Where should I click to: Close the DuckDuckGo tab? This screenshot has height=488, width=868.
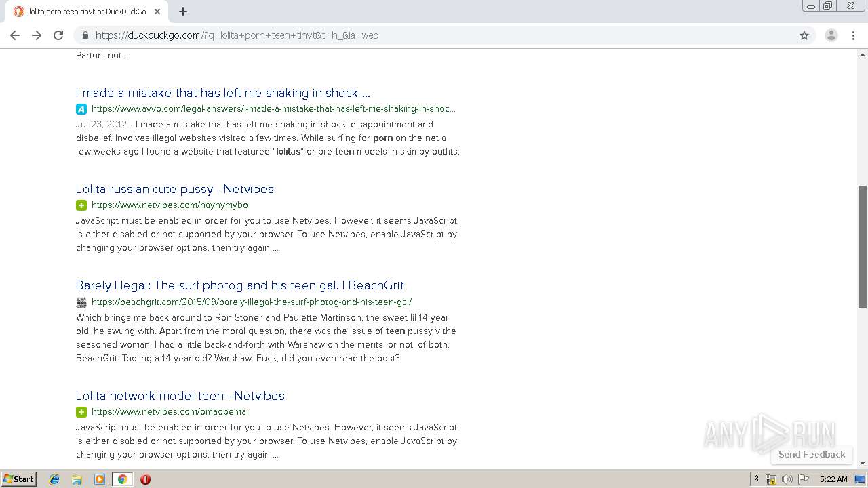click(157, 12)
